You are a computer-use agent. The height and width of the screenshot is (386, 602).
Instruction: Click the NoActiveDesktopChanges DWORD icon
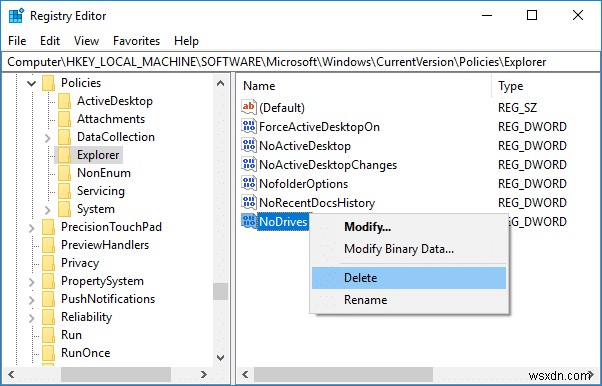pos(249,165)
